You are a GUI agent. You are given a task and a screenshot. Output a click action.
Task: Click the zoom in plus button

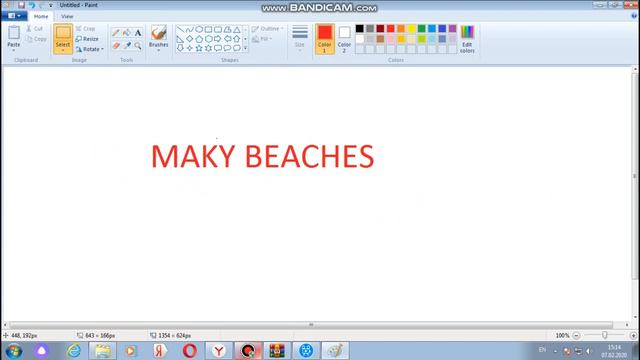(633, 336)
